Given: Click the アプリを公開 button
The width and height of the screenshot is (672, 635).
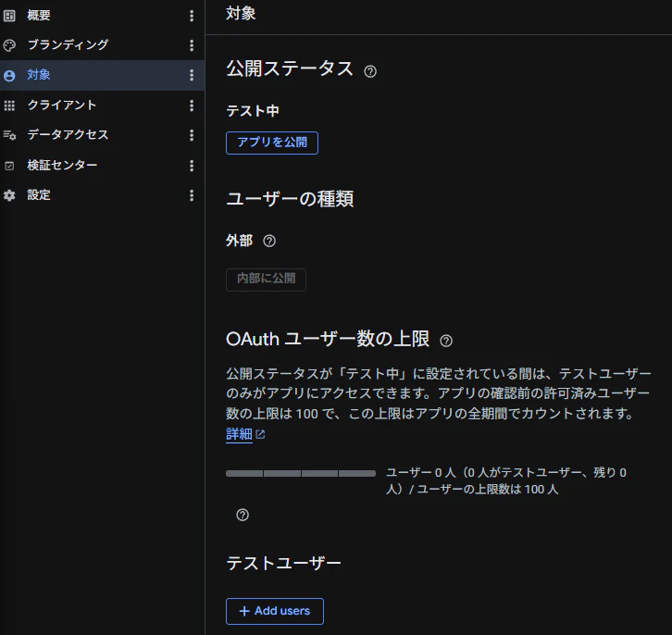Looking at the screenshot, I should 272,143.
